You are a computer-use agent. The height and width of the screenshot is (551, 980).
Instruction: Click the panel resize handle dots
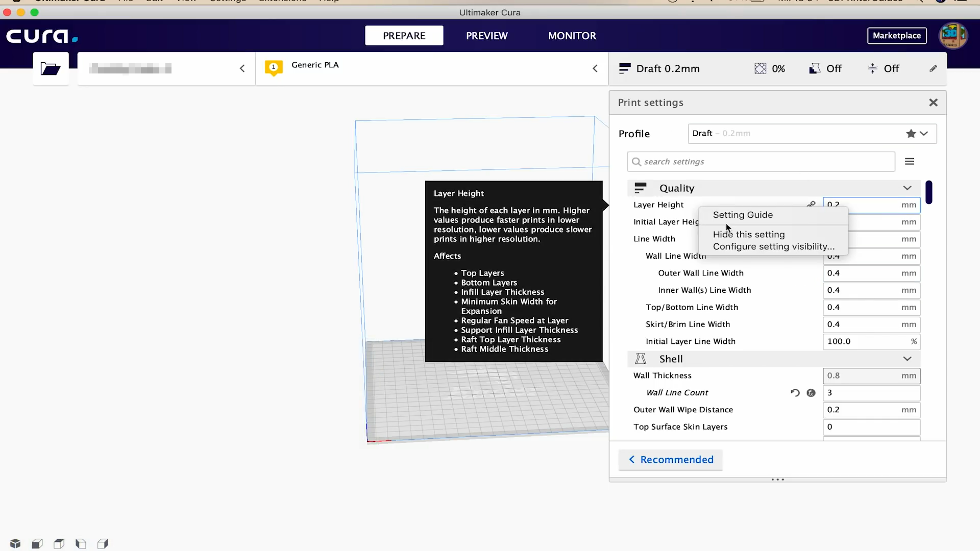778,480
